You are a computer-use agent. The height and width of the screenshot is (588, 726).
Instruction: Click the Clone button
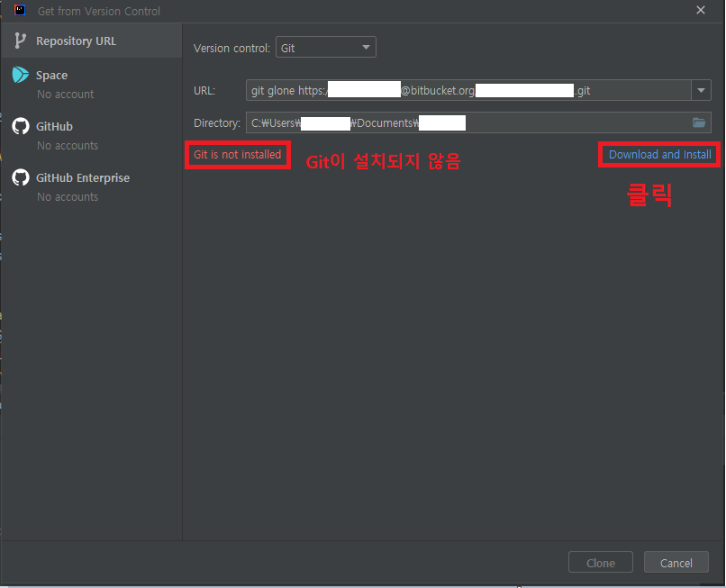(x=601, y=563)
